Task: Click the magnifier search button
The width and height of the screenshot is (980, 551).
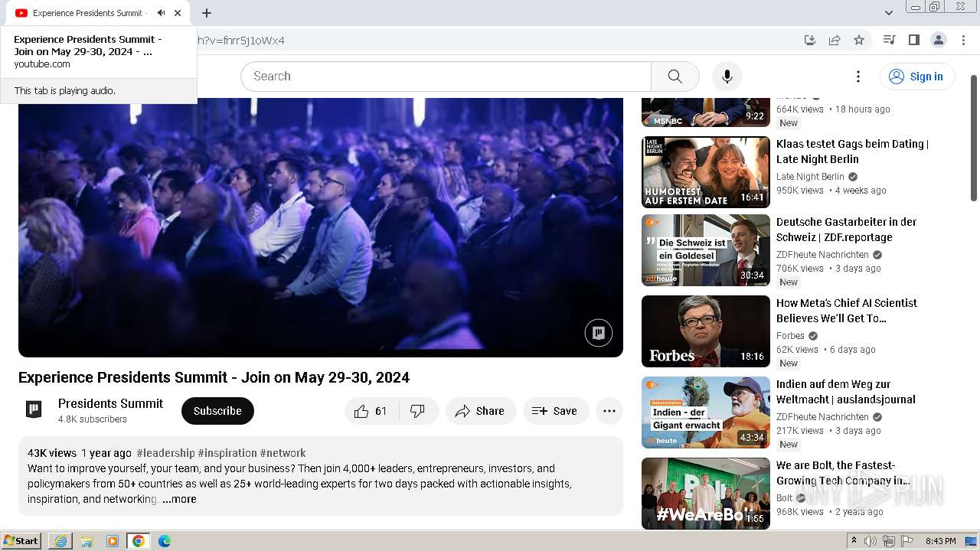Action: 675,77
